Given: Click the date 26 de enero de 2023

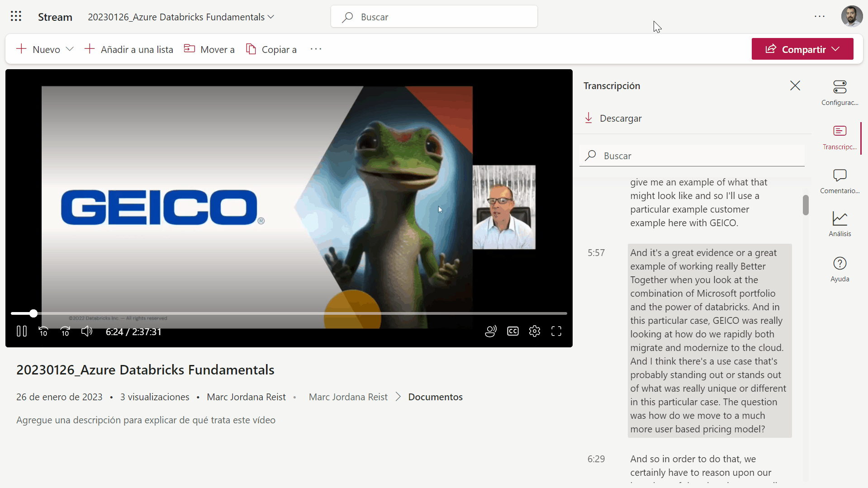Looking at the screenshot, I should [x=59, y=397].
